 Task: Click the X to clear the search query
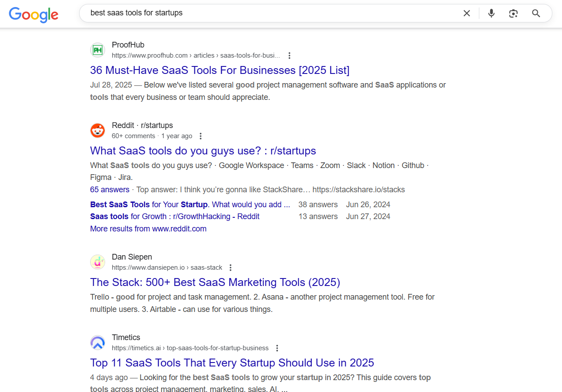pos(467,13)
